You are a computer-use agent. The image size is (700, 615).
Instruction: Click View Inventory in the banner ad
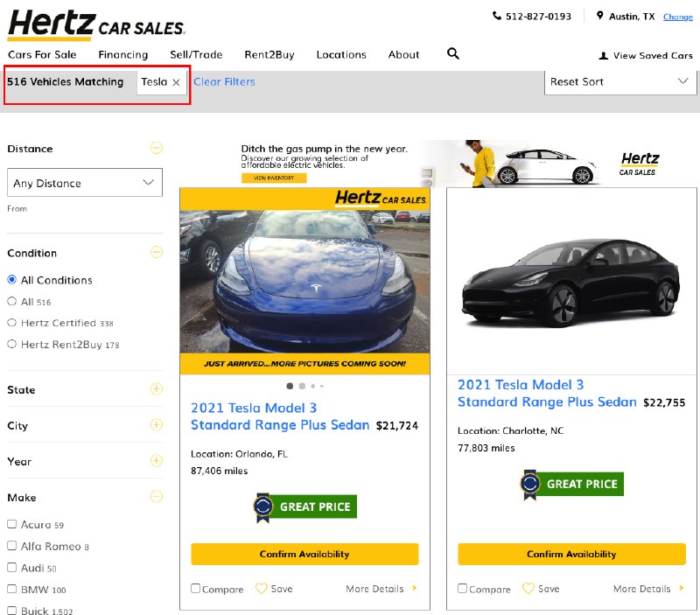(x=274, y=178)
